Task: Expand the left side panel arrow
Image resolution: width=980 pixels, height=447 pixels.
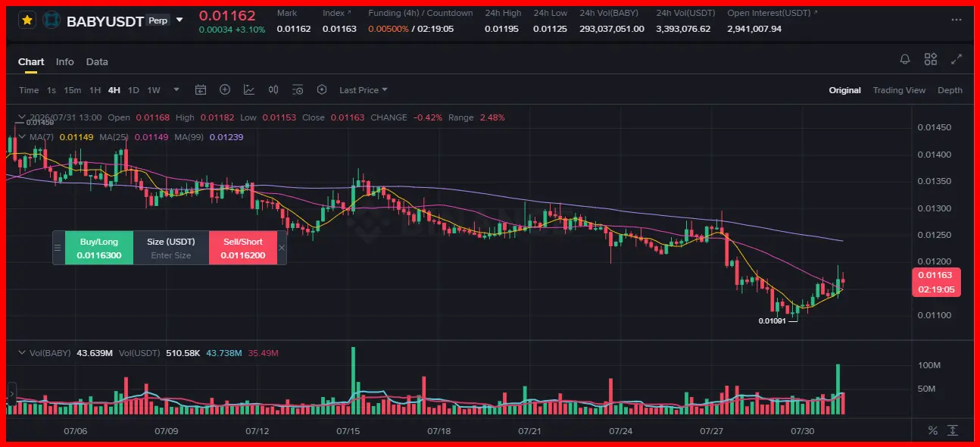Action: click(x=11, y=395)
